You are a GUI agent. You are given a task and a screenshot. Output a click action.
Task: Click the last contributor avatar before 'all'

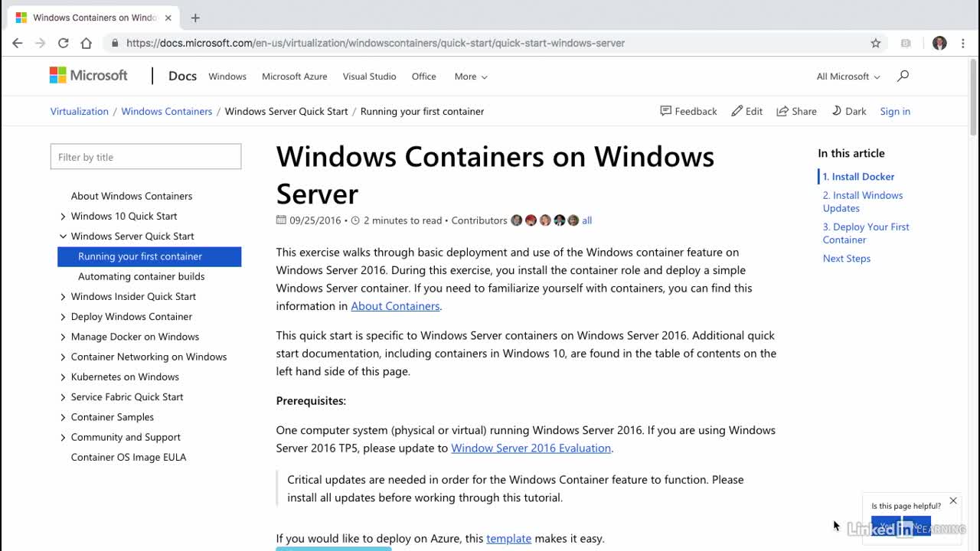(573, 220)
